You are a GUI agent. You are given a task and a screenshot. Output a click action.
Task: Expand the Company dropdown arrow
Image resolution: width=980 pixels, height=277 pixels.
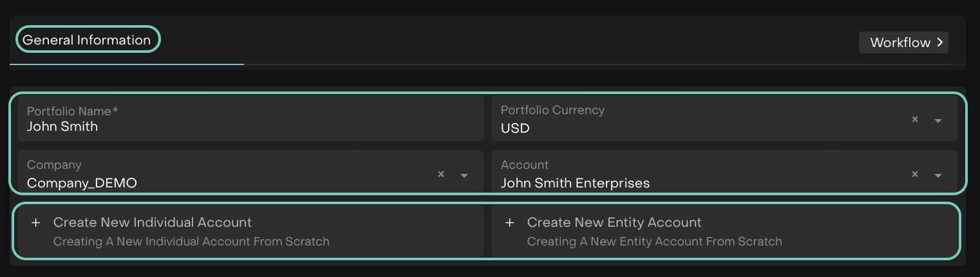point(464,175)
